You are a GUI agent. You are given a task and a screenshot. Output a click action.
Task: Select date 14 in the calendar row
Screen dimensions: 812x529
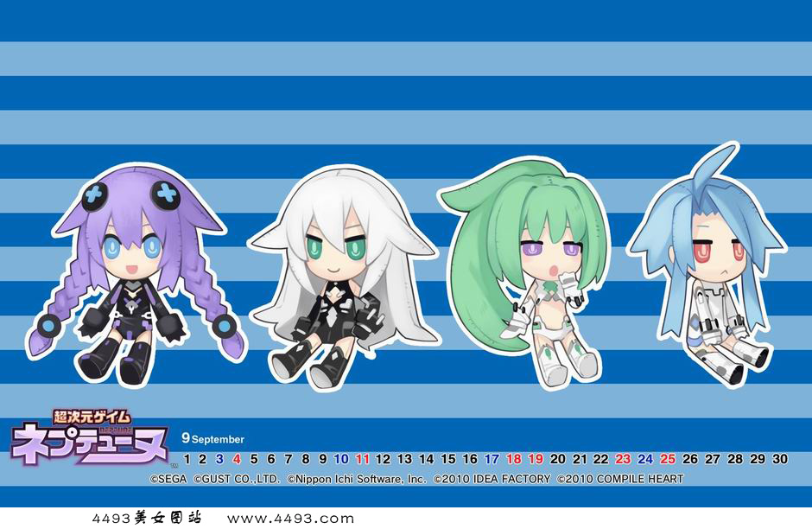426,459
